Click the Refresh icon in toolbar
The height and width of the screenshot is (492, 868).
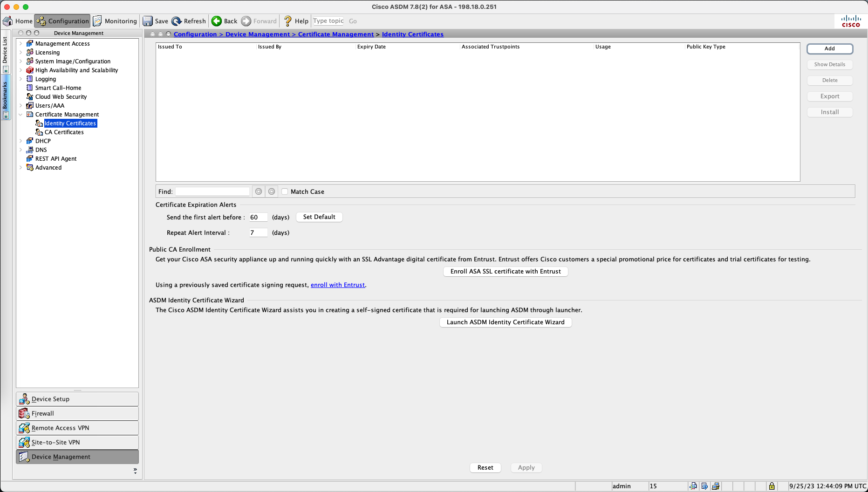[x=177, y=21]
